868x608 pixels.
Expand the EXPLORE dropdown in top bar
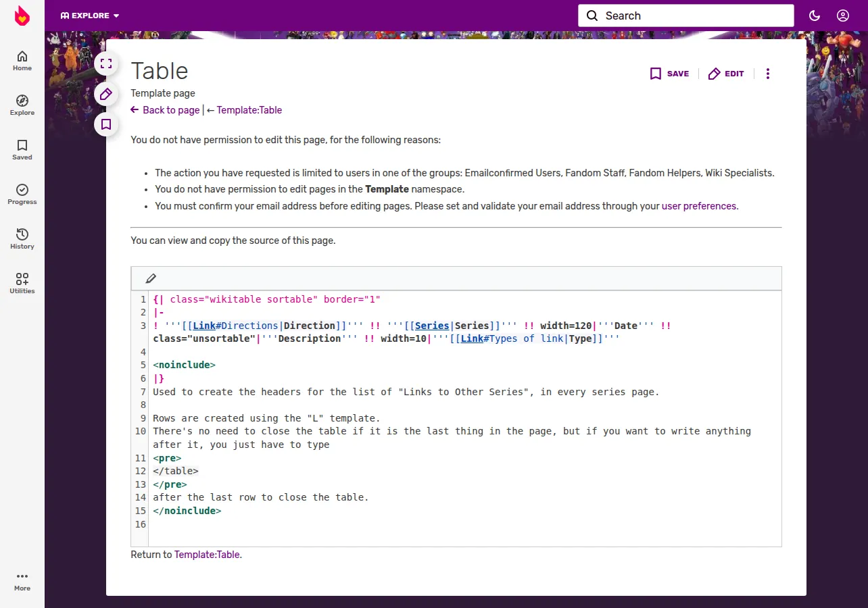90,16
